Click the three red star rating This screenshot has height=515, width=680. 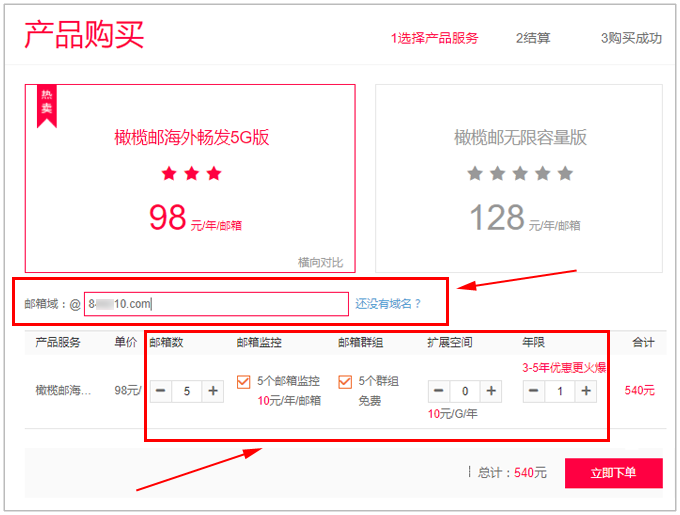point(191,174)
